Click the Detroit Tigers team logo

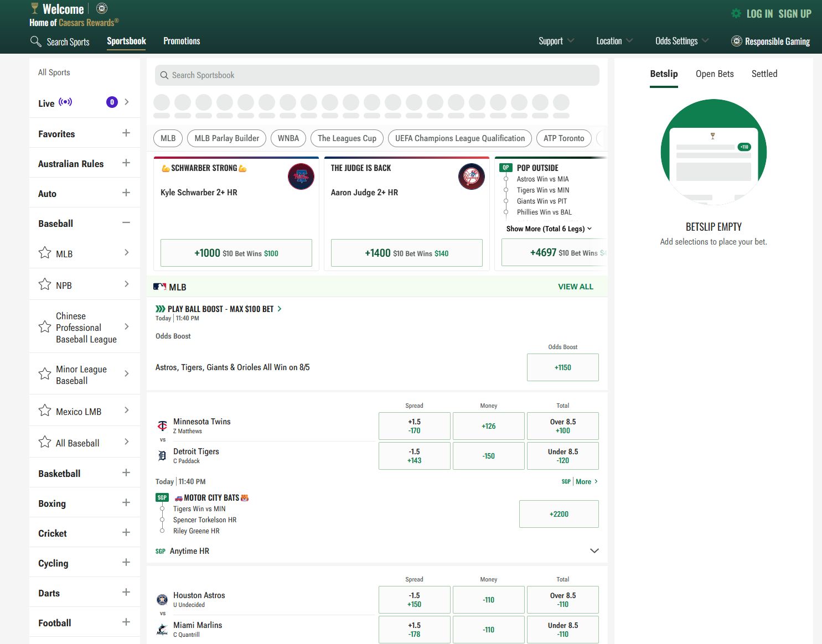click(x=162, y=456)
